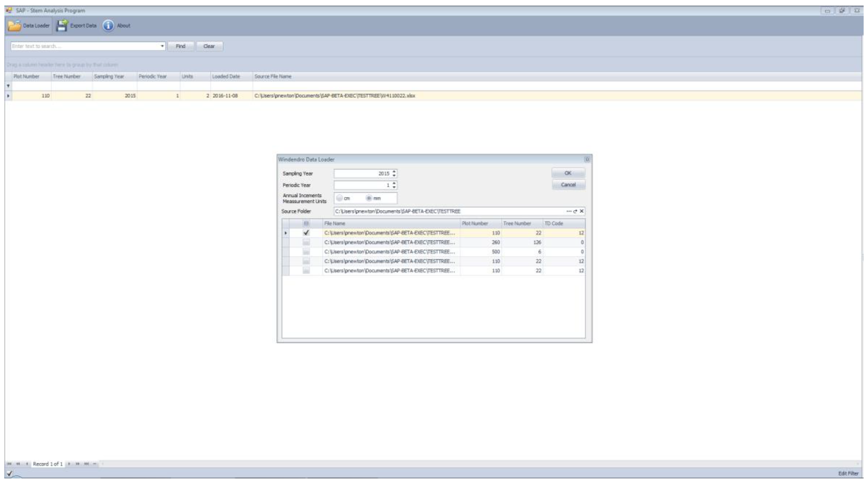
Task: Open the Data Loader folder icon
Action: [x=14, y=26]
